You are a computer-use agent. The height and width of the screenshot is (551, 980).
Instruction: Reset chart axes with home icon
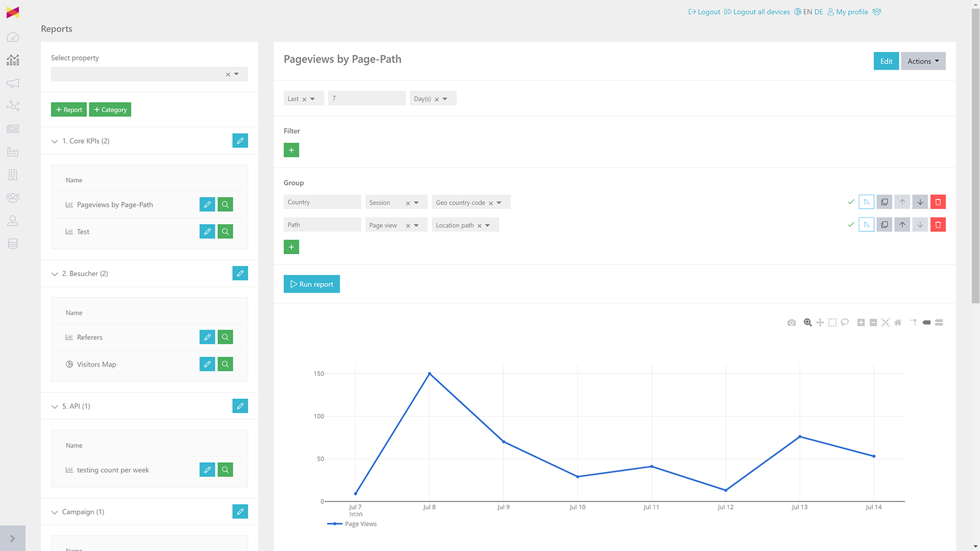coord(898,323)
